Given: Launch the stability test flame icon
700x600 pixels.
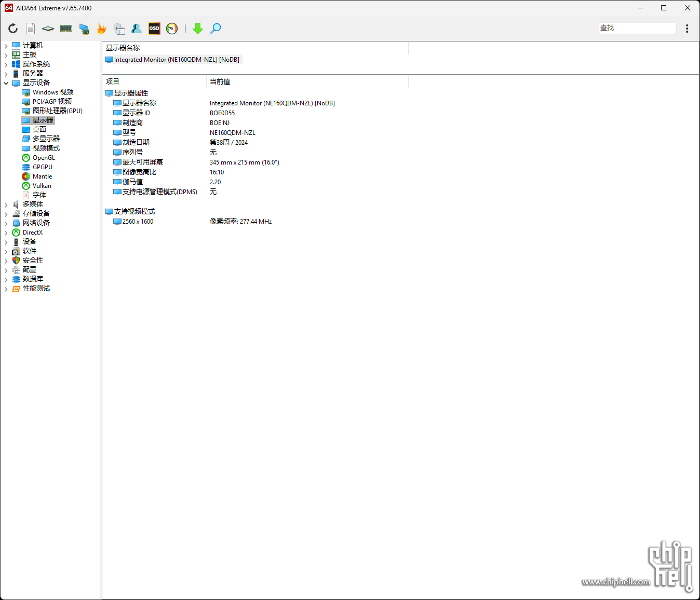Looking at the screenshot, I should pos(102,29).
